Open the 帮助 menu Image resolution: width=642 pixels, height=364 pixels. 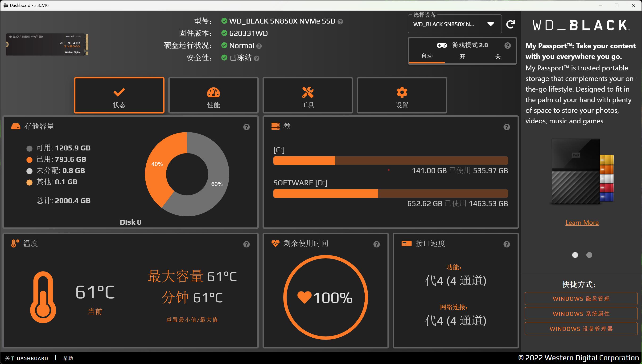pos(68,358)
